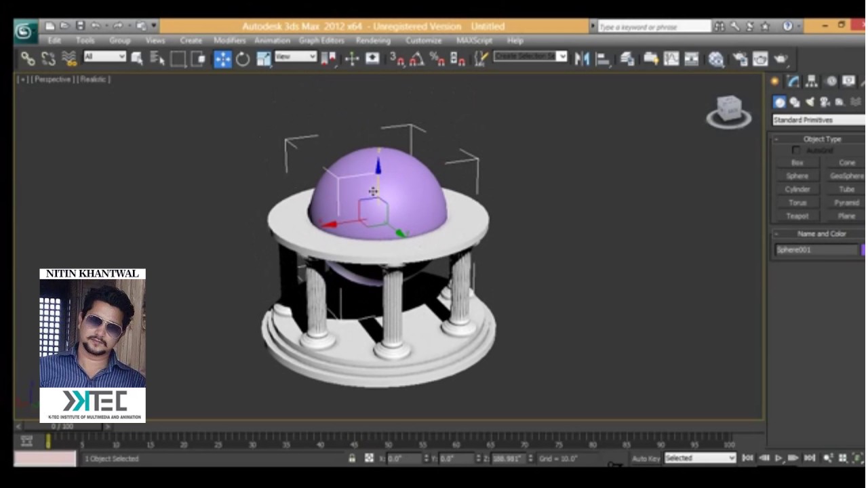Open Select by Name dialog
The height and width of the screenshot is (488, 868).
[x=157, y=59]
